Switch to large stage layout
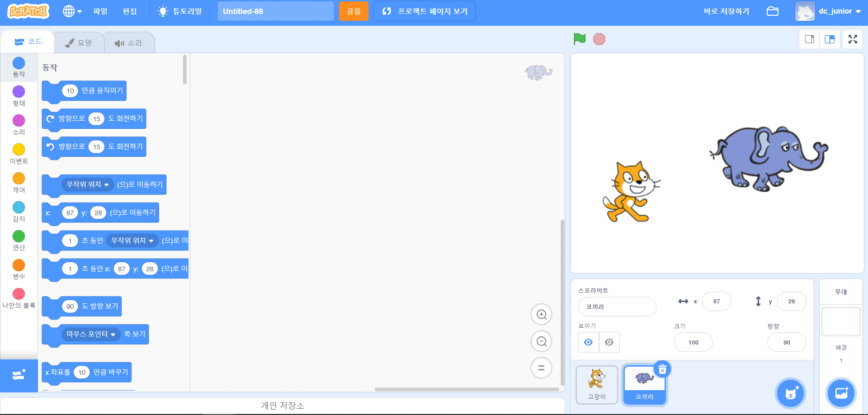868x415 pixels. 830,39
